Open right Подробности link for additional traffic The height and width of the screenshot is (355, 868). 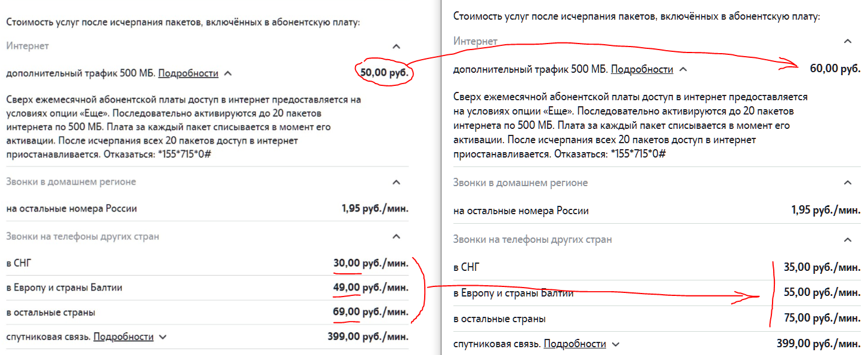[642, 69]
